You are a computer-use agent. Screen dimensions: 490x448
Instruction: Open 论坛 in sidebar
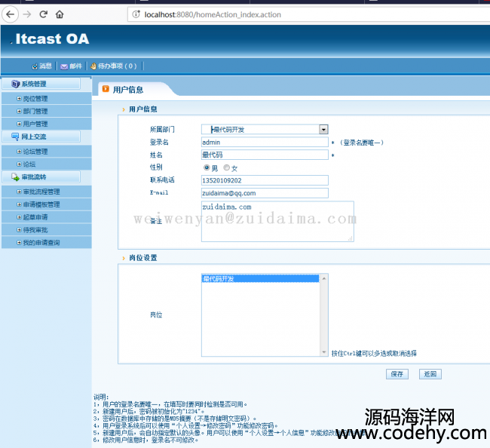(29, 164)
